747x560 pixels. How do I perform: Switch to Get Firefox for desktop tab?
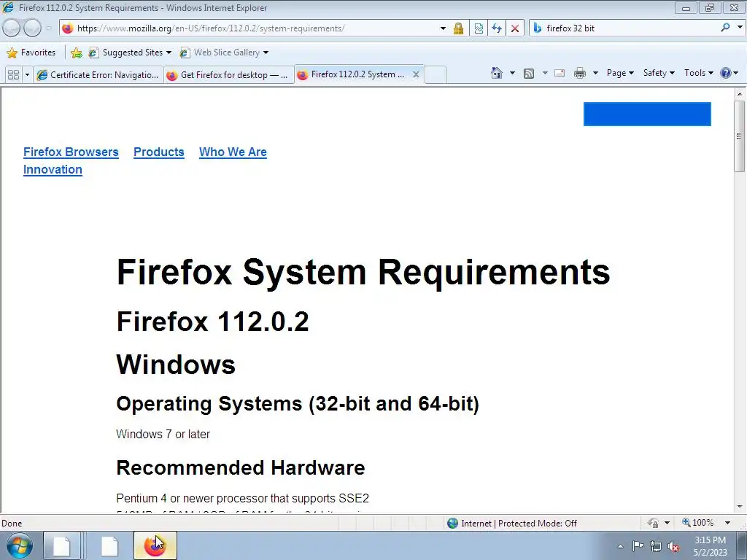click(228, 75)
